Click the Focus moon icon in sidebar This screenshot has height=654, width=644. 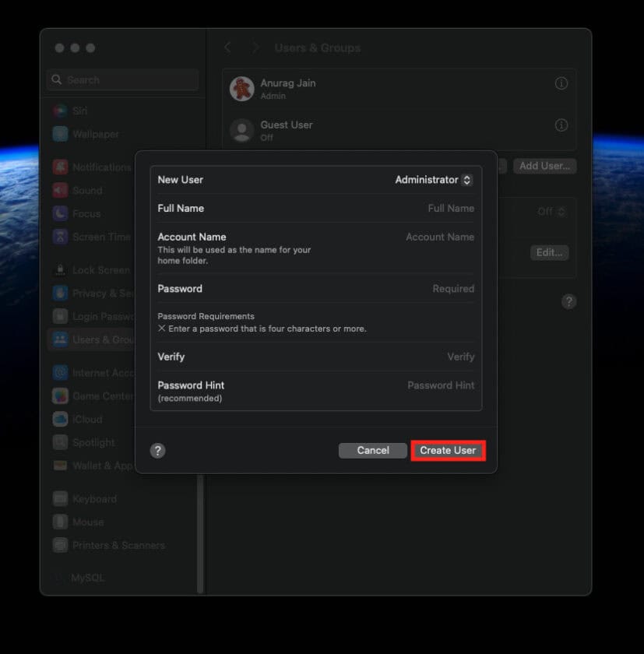pyautogui.click(x=60, y=213)
